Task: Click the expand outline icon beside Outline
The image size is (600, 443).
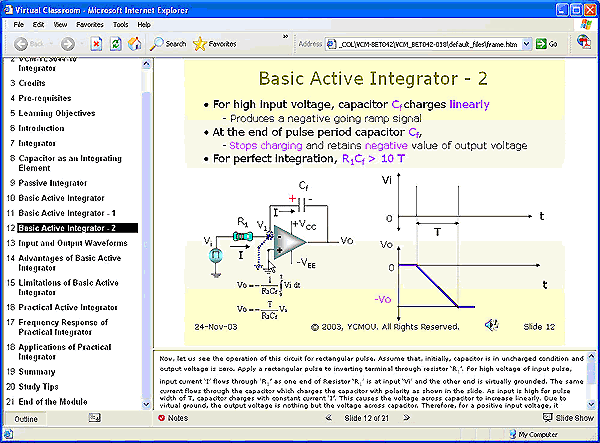Action: (95, 418)
